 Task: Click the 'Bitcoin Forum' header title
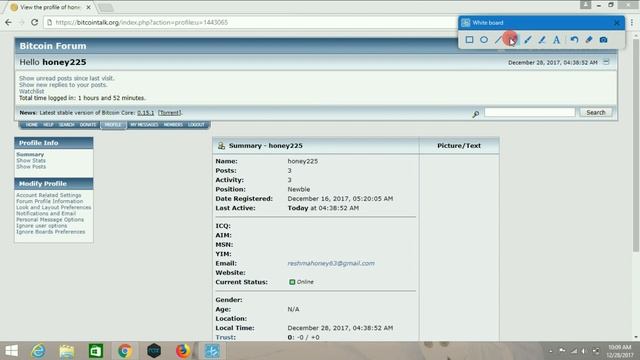(x=53, y=46)
